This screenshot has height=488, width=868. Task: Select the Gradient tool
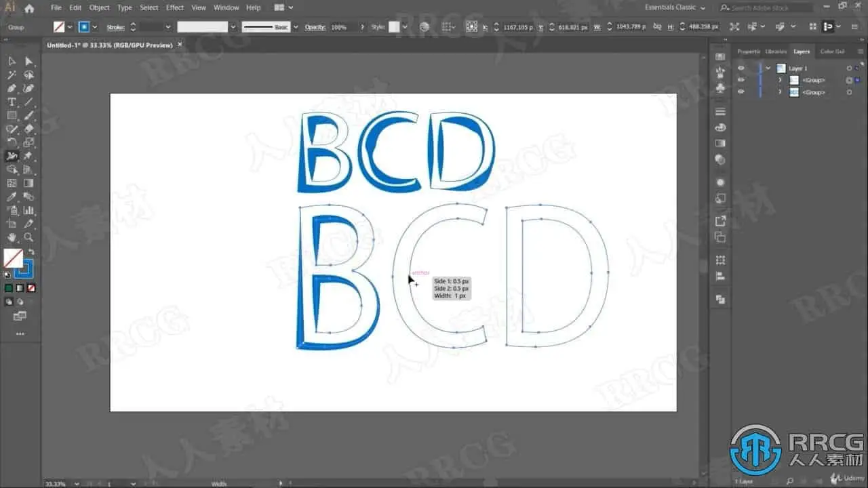[x=28, y=184]
